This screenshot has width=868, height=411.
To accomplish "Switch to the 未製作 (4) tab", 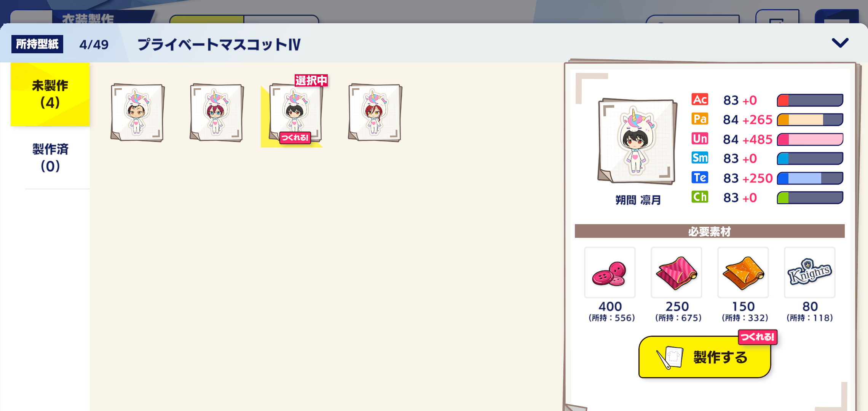I will 50,94.
